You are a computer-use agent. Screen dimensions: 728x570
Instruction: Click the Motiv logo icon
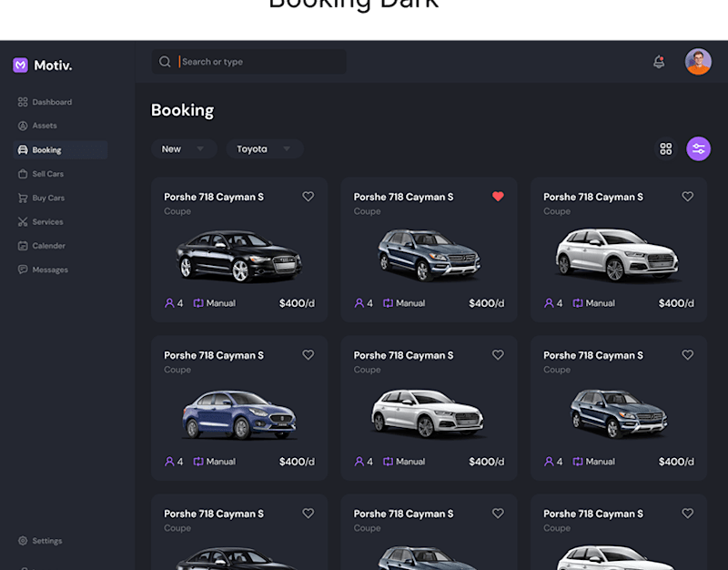(x=20, y=66)
